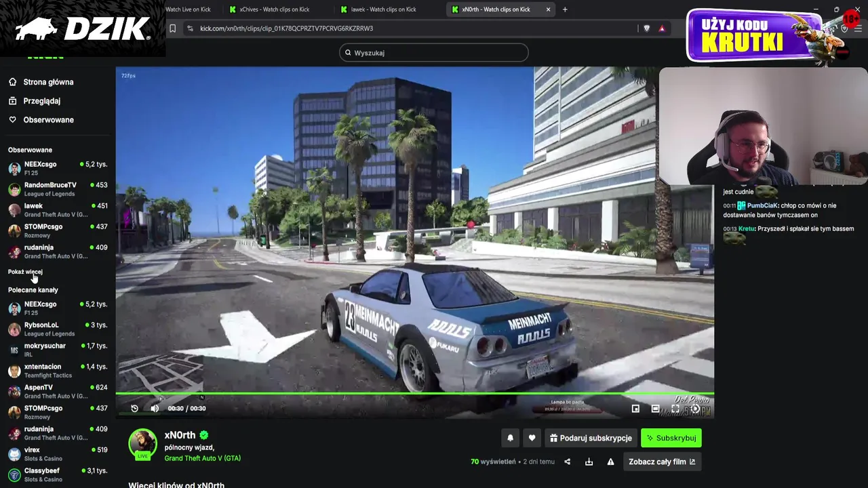
Task: Open xntentacion recommended channel
Action: pos(58,371)
